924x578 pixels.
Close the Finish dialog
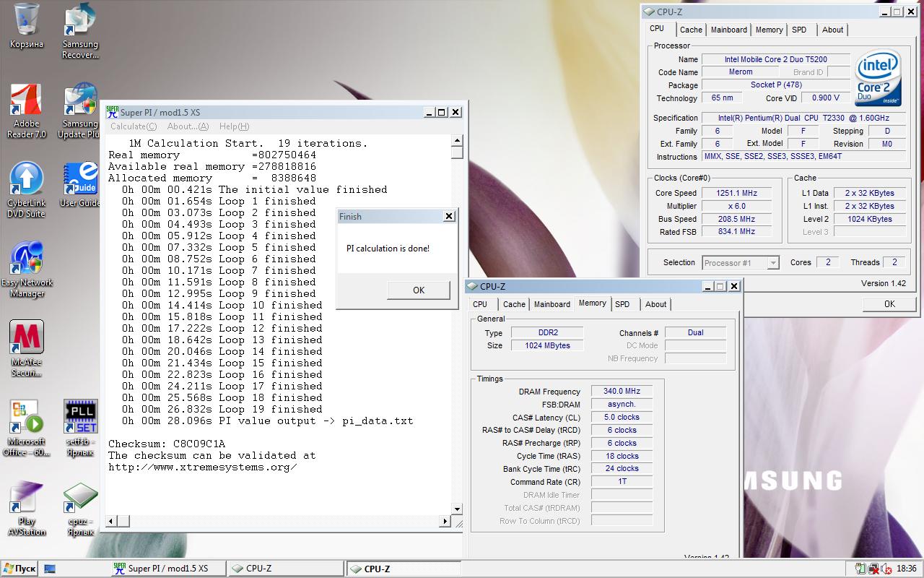tap(449, 216)
